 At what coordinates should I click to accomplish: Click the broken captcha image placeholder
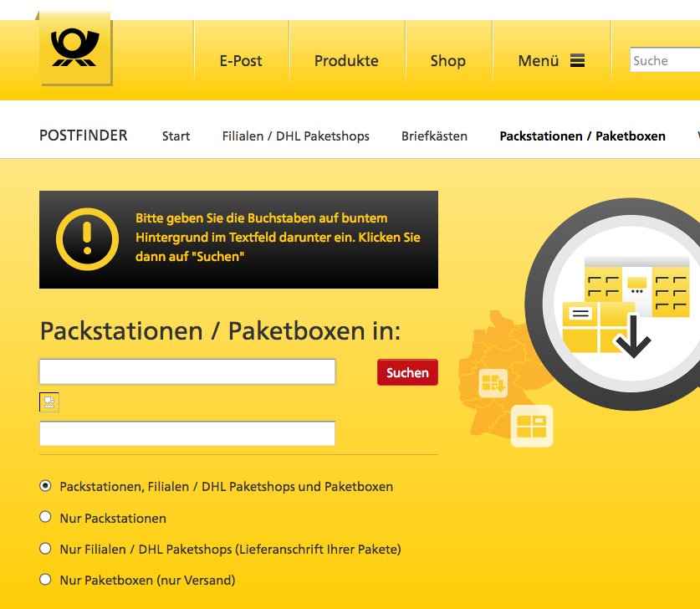[49, 402]
